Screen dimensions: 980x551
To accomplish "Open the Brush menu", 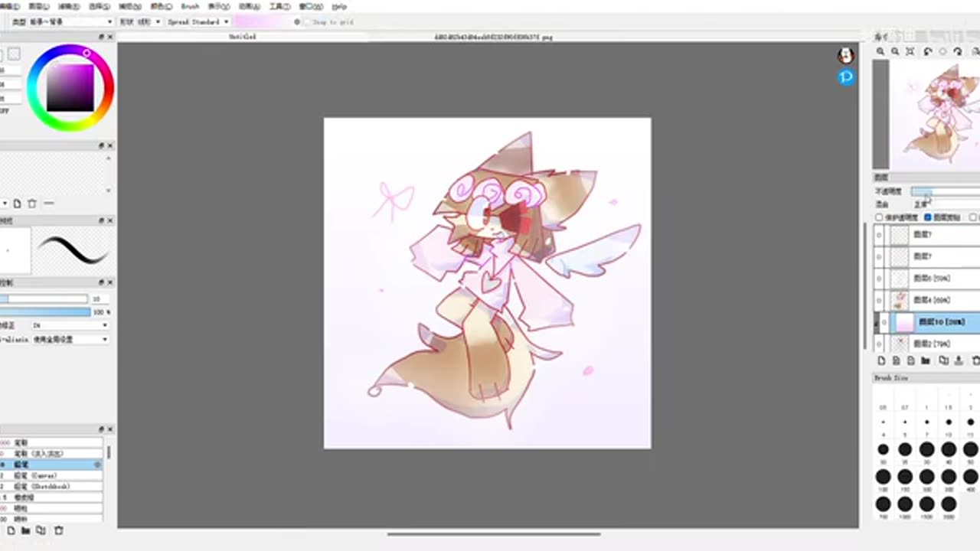I will (190, 6).
